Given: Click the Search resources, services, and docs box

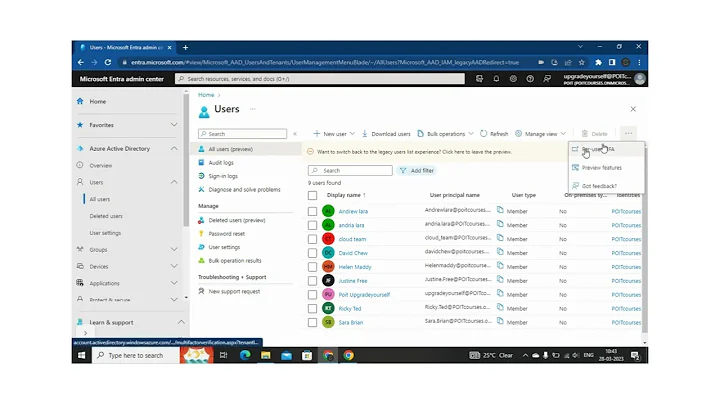Looking at the screenshot, I should point(320,79).
